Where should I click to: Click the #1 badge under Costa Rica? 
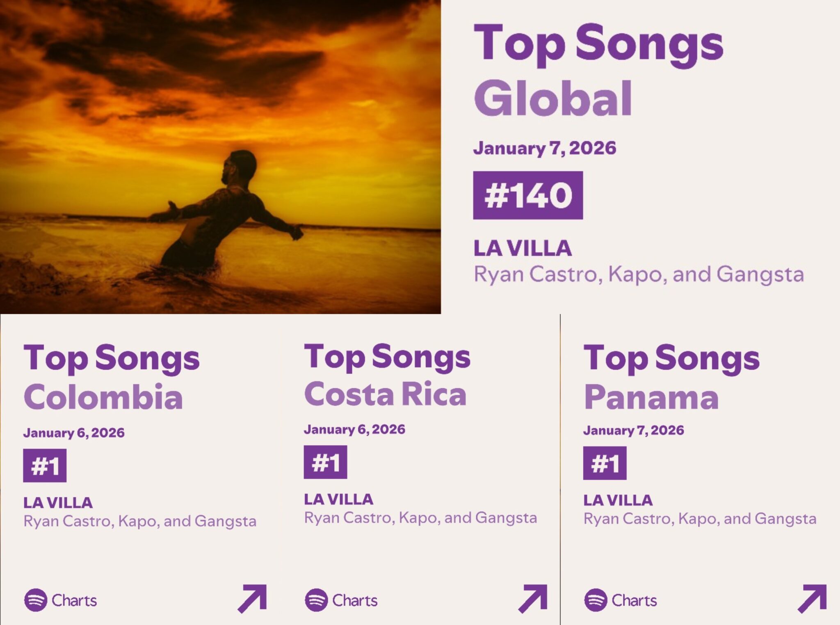(325, 462)
